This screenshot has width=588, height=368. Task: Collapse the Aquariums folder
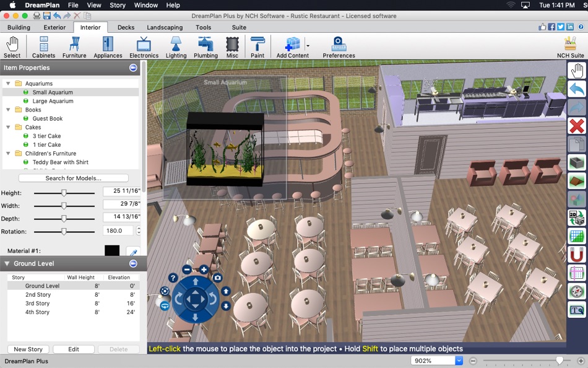pos(8,84)
